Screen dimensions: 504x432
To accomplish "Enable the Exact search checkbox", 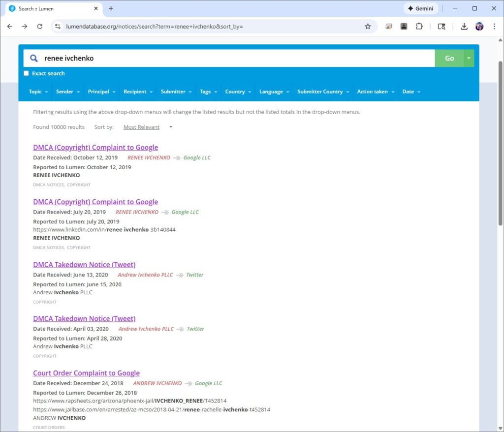I will point(27,74).
